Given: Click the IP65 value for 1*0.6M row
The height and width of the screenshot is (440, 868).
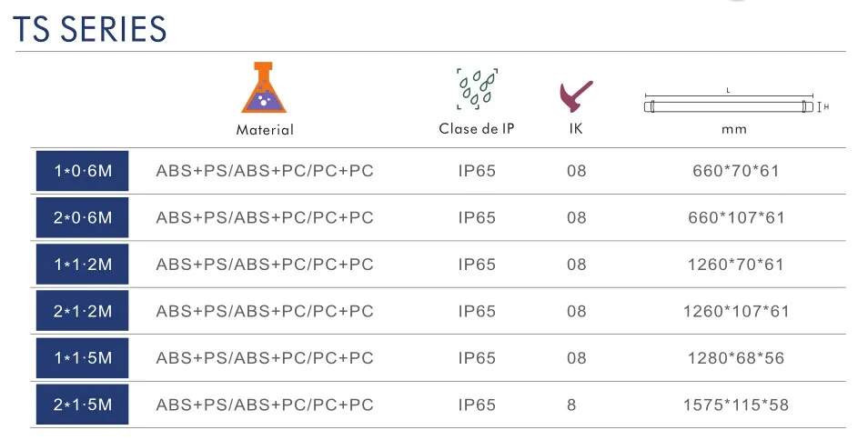Looking at the screenshot, I should tap(477, 171).
